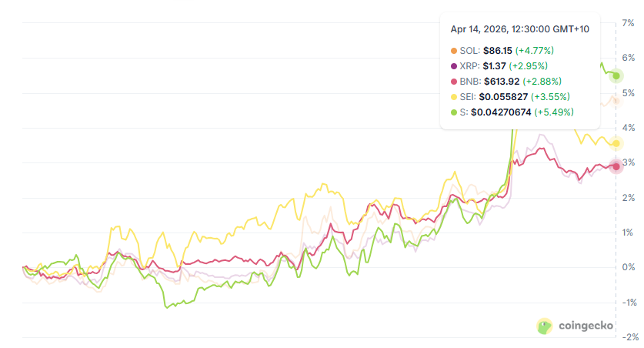644x348 pixels.
Task: Click the red BNB legend dot in tooltip
Action: click(x=454, y=82)
